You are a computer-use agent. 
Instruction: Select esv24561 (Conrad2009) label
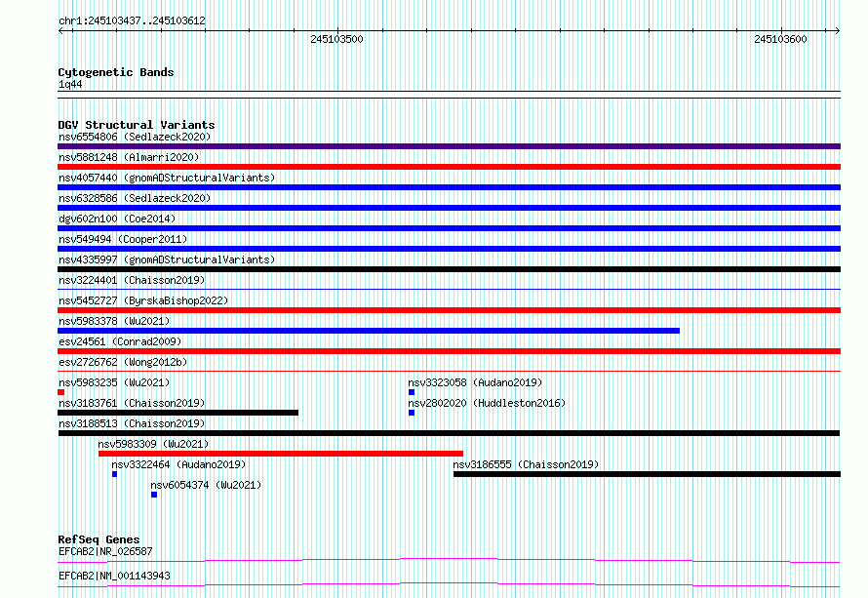[x=120, y=341]
